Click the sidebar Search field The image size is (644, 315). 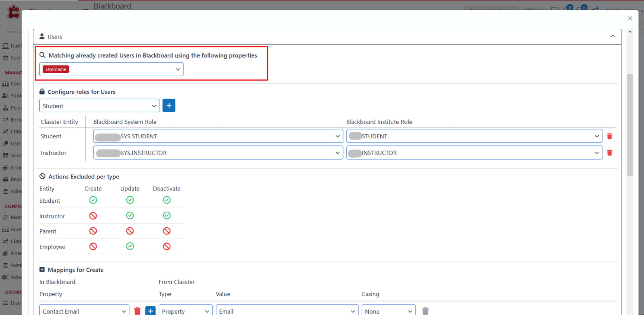coord(14,31)
